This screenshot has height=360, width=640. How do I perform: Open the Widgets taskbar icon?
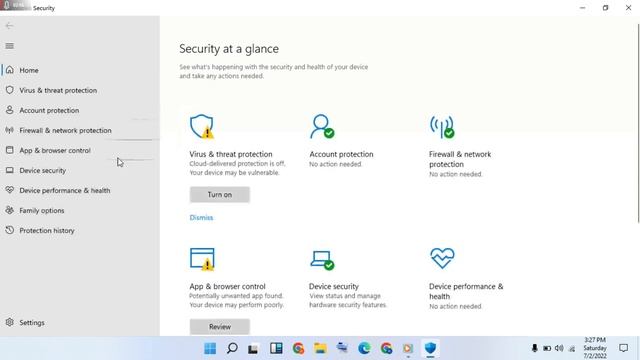pos(276,348)
